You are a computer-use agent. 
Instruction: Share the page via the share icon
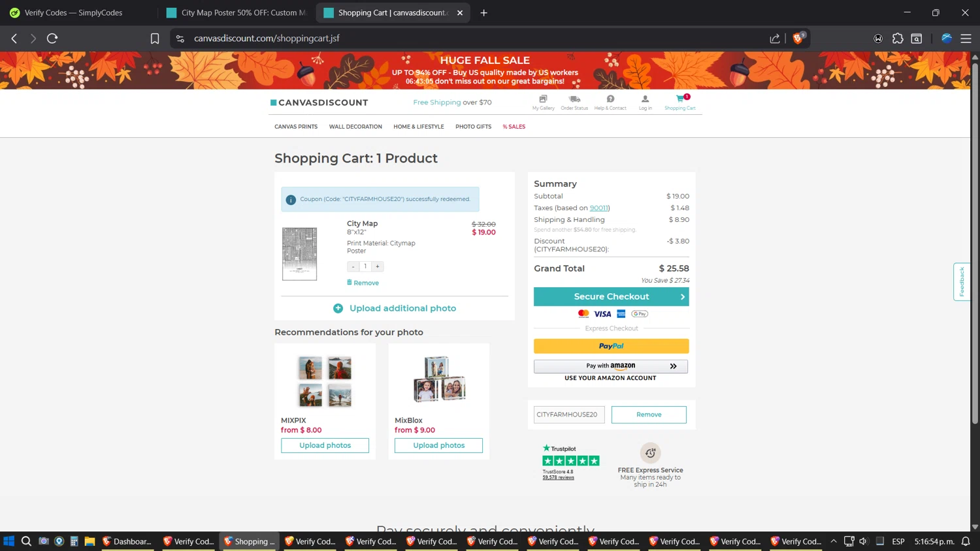[x=775, y=39]
